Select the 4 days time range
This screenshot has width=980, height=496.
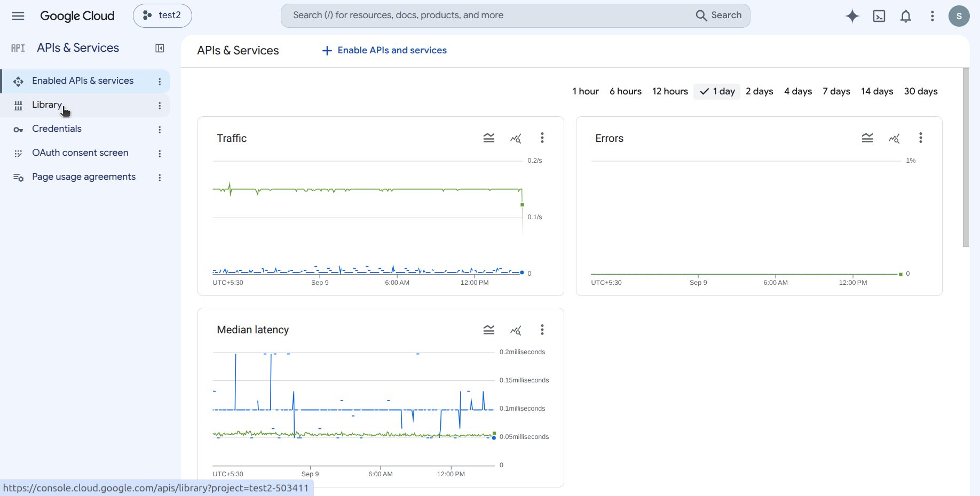tap(798, 91)
